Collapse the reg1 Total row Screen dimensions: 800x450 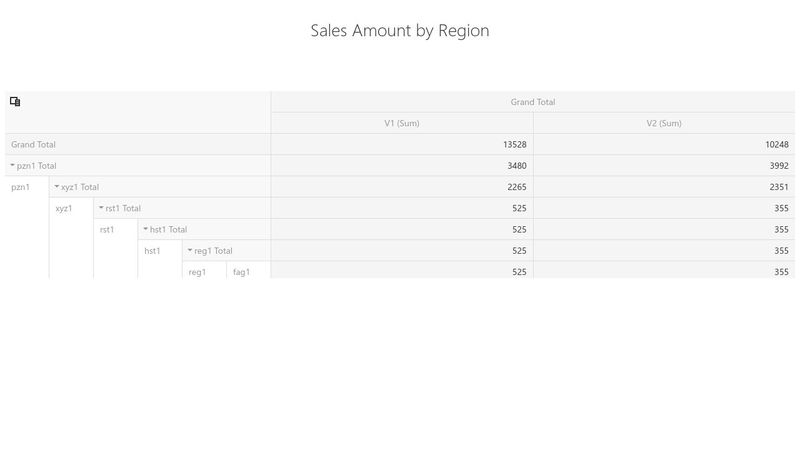190,250
